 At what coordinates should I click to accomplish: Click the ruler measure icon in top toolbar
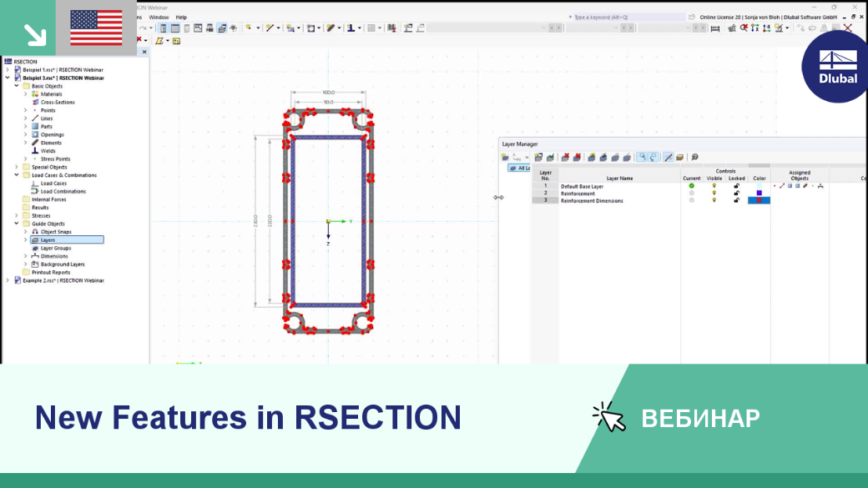715,28
